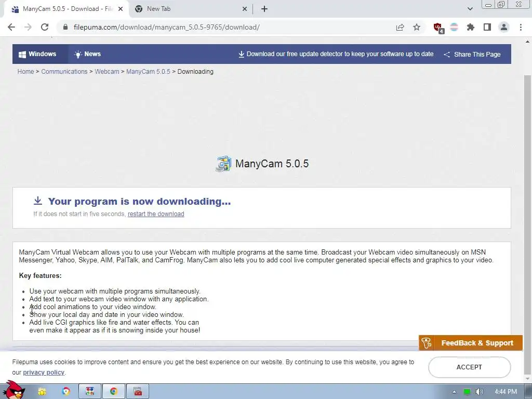The width and height of the screenshot is (532, 399).
Task: Open Webcam breadcrumb
Action: point(107,72)
